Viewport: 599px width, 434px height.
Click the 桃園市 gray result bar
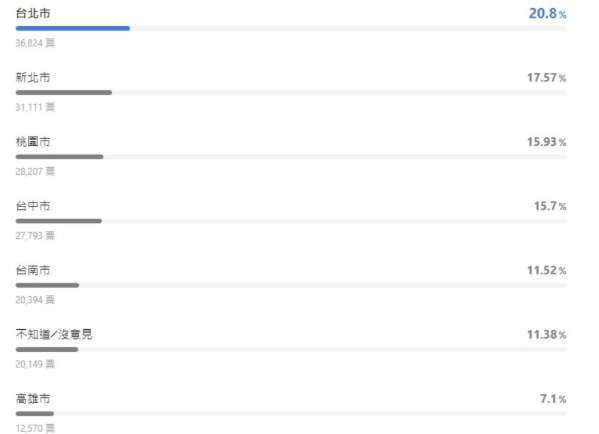[x=59, y=157]
